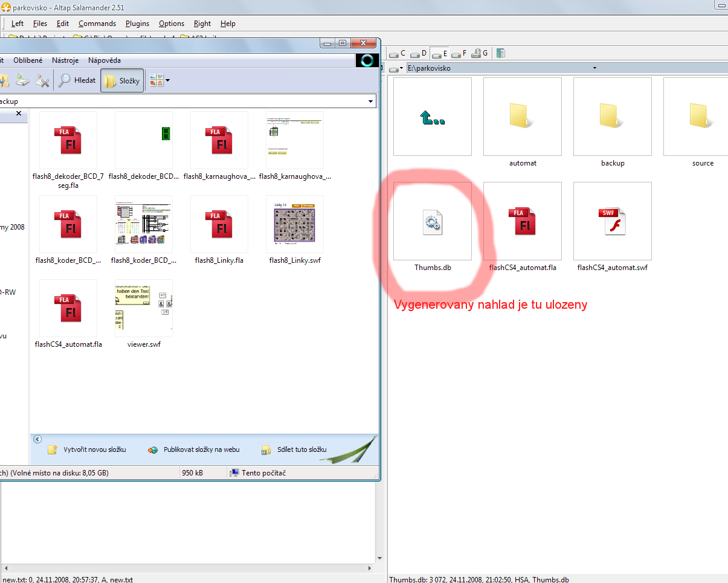This screenshot has width=728, height=583.
Task: Expand the Explorer address bar dropdown
Action: [370, 101]
